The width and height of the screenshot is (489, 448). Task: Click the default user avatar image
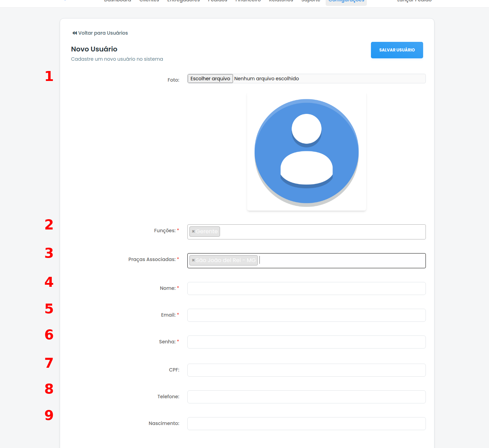click(306, 152)
